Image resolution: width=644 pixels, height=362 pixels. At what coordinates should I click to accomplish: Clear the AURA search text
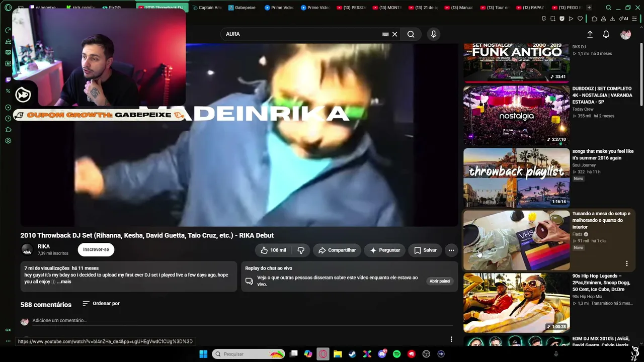[395, 34]
